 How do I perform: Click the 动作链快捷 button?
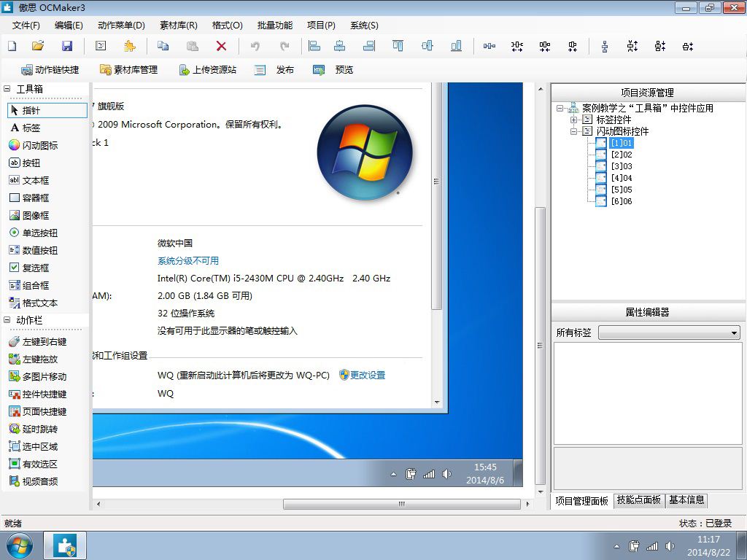[x=50, y=70]
